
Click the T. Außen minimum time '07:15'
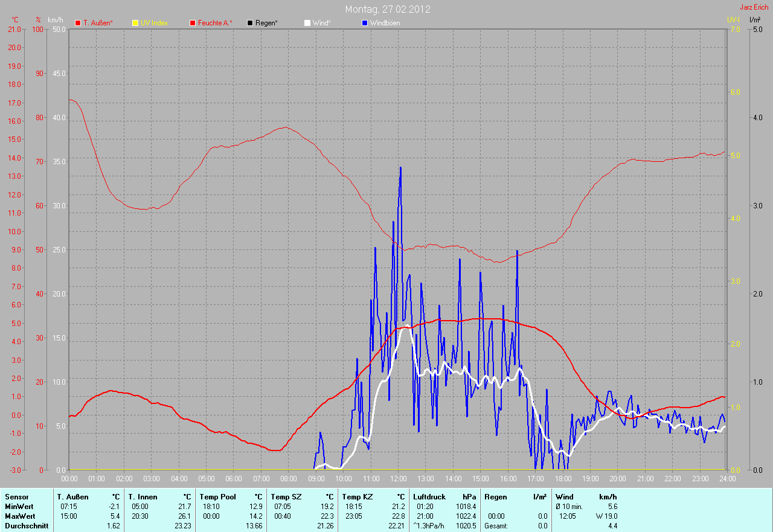pos(69,507)
